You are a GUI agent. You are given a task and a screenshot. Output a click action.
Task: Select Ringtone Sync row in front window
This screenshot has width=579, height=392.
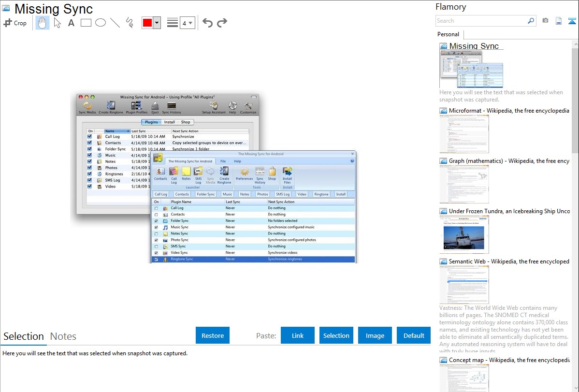[x=253, y=260]
